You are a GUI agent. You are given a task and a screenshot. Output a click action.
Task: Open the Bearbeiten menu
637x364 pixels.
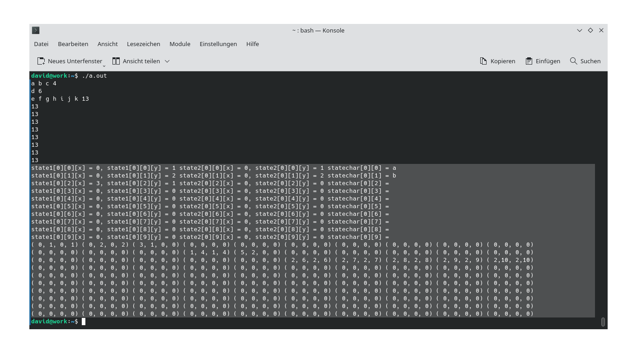(73, 44)
